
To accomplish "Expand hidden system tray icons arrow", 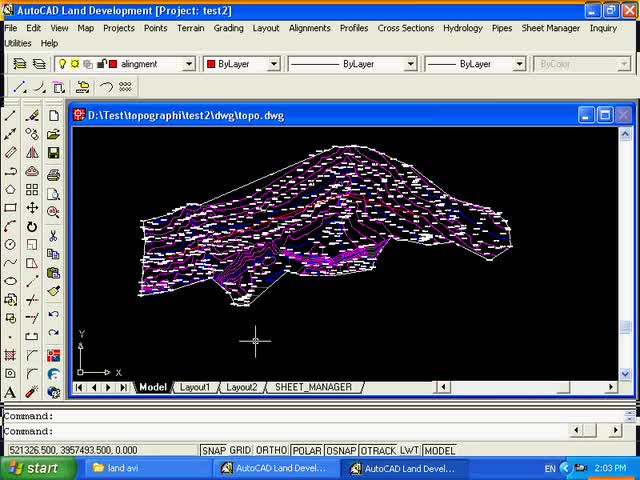I will tap(565, 468).
